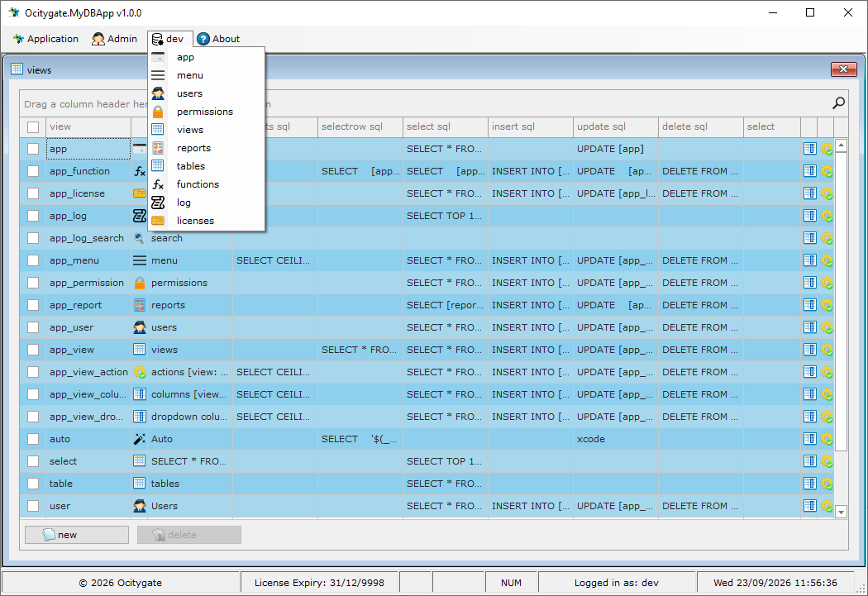Image resolution: width=868 pixels, height=596 pixels.
Task: Click the magic wand icon in auto row
Action: point(140,439)
